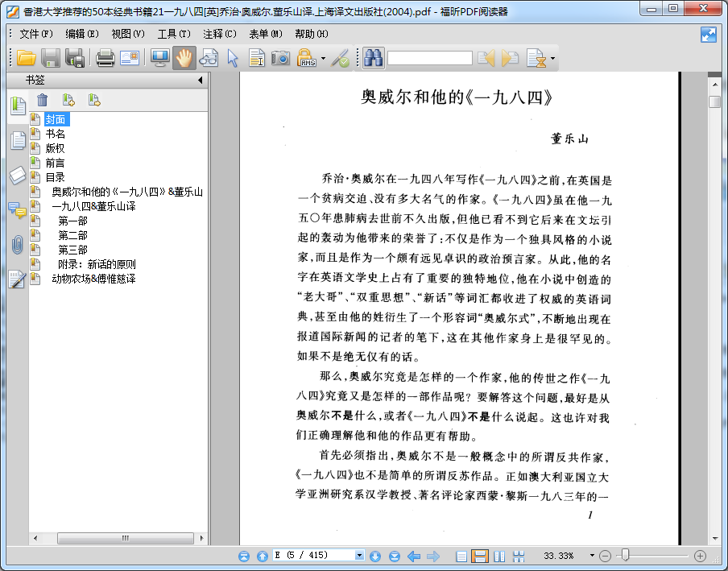Image resolution: width=728 pixels, height=571 pixels.
Task: Collapse the bookmarks panel with the arrow
Action: click(200, 80)
